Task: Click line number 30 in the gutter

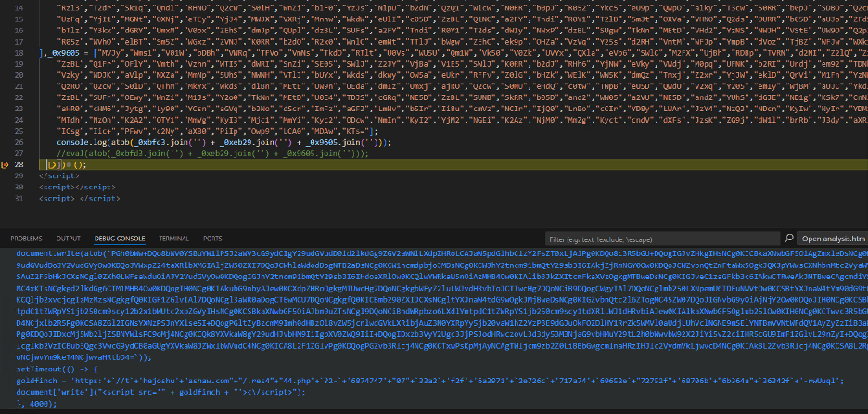Action: [19, 187]
